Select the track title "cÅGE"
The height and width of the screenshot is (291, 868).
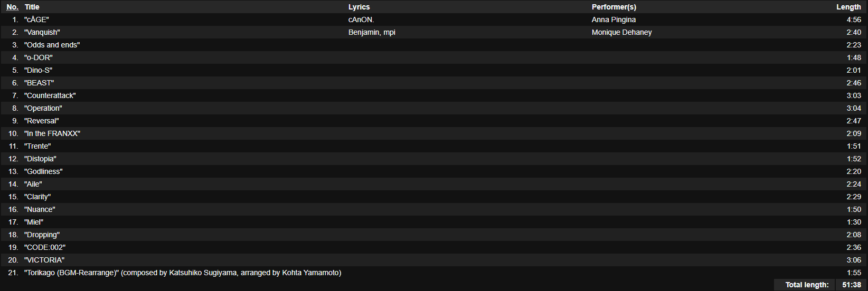click(x=36, y=20)
